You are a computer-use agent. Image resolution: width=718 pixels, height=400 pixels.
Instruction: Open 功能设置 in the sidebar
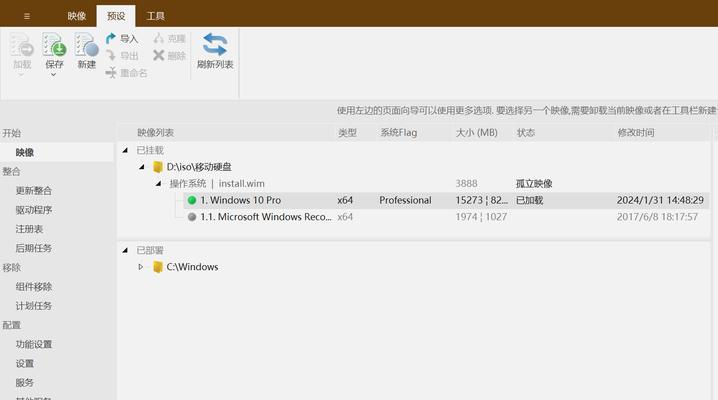pyautogui.click(x=33, y=344)
